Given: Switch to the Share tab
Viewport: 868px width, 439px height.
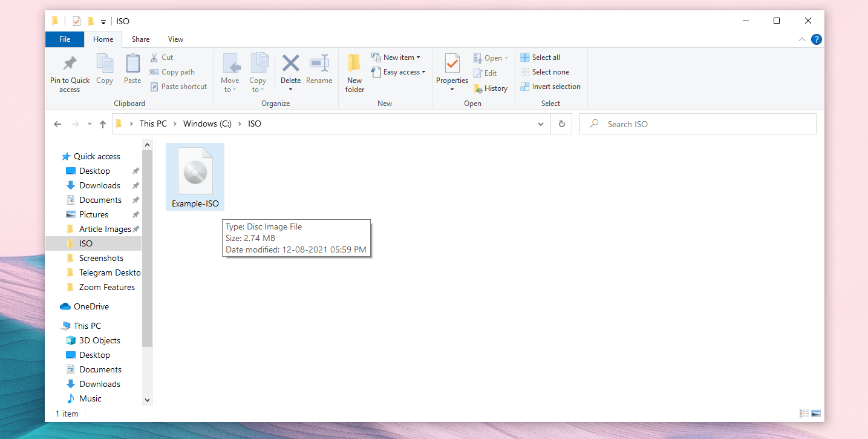Looking at the screenshot, I should pyautogui.click(x=140, y=39).
